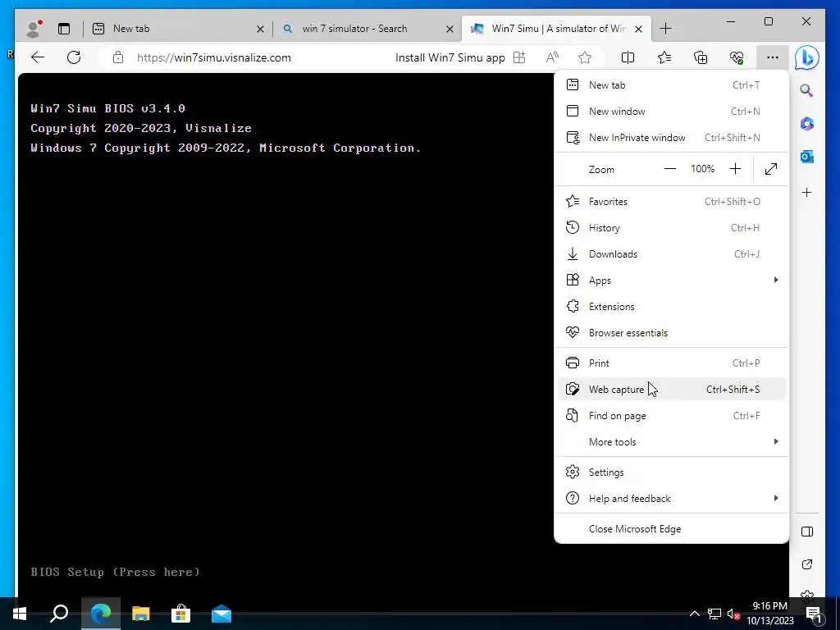Click the network tray icon
This screenshot has width=840, height=630.
(x=714, y=614)
